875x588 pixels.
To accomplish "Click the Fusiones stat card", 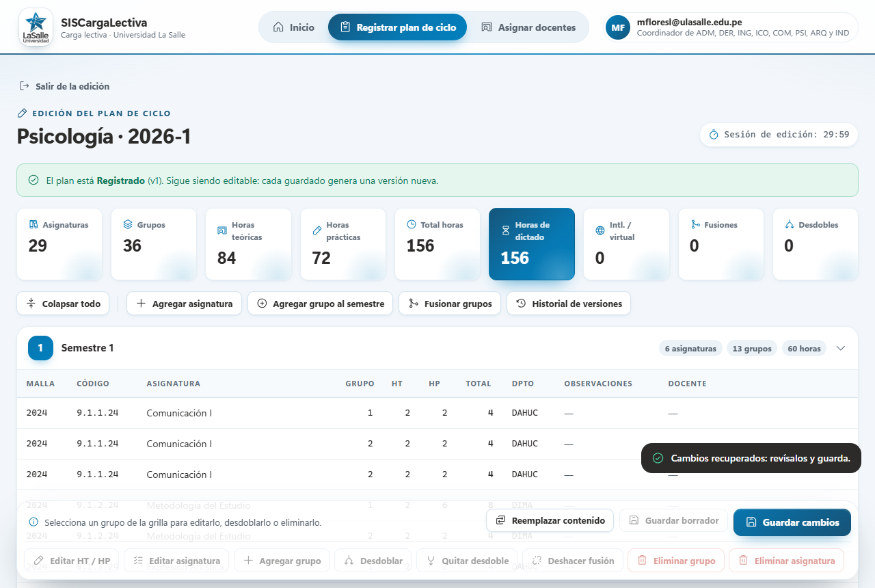I will (721, 244).
